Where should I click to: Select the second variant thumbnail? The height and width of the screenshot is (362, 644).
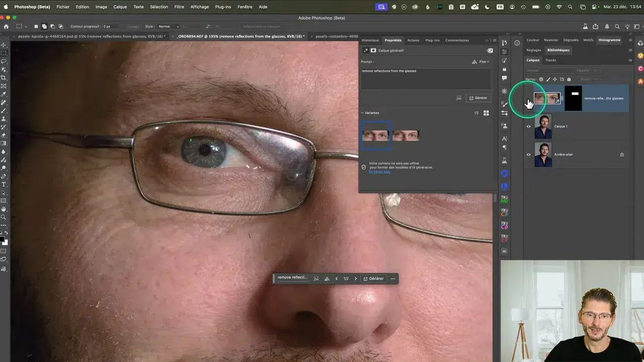(x=406, y=135)
